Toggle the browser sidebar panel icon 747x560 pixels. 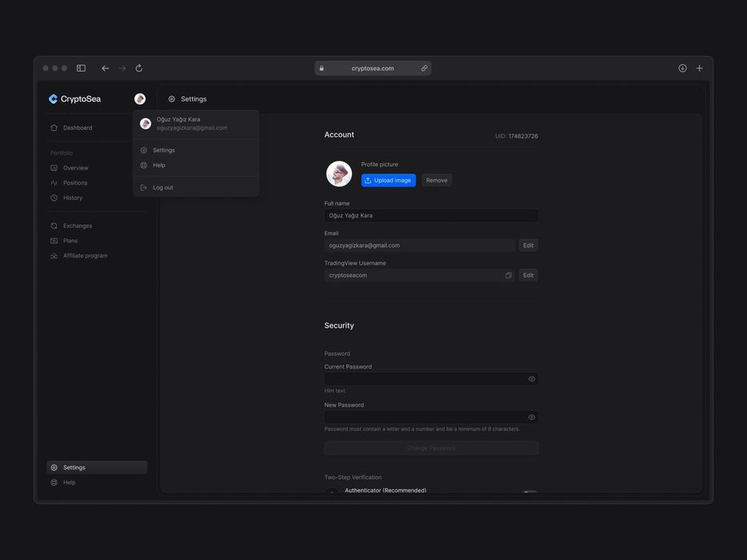point(81,69)
